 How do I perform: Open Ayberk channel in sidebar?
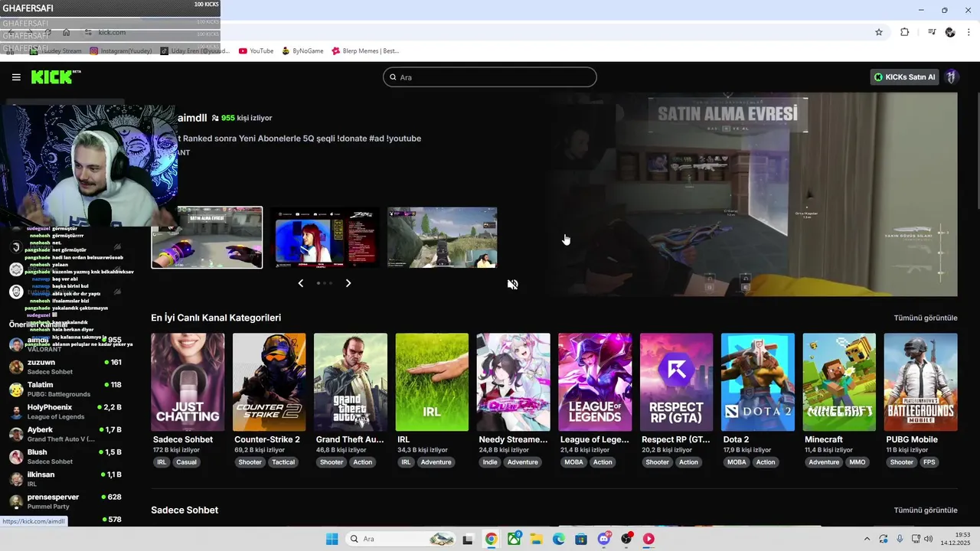66,434
